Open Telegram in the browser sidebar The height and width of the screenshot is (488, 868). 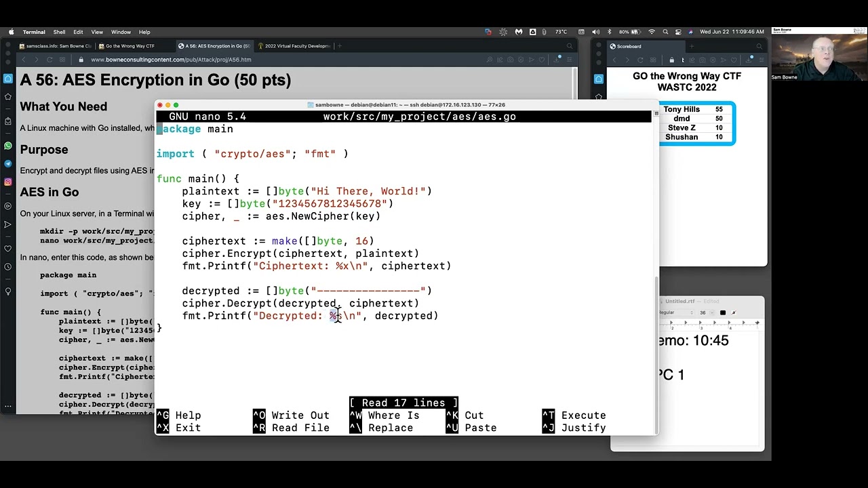[x=8, y=164]
